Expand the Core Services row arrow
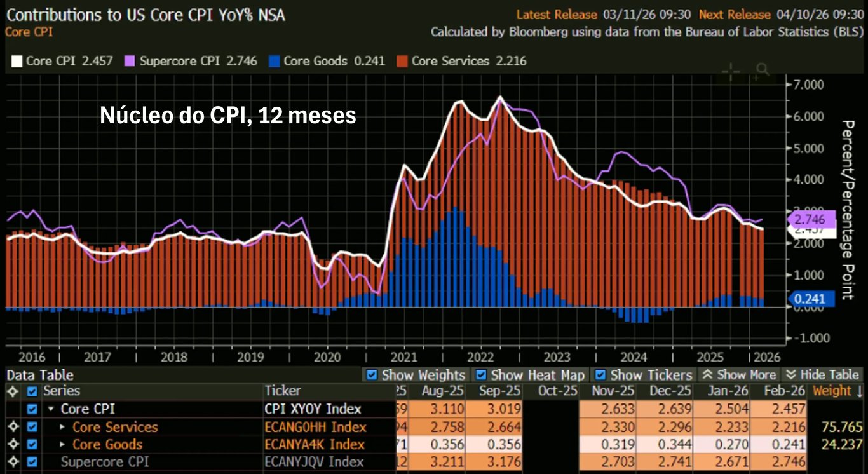 pos(62,427)
